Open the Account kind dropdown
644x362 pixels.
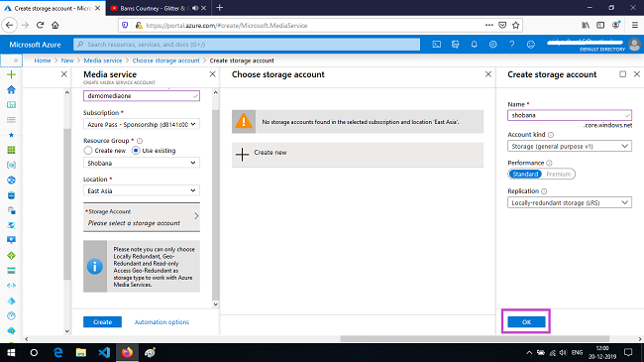tap(570, 146)
